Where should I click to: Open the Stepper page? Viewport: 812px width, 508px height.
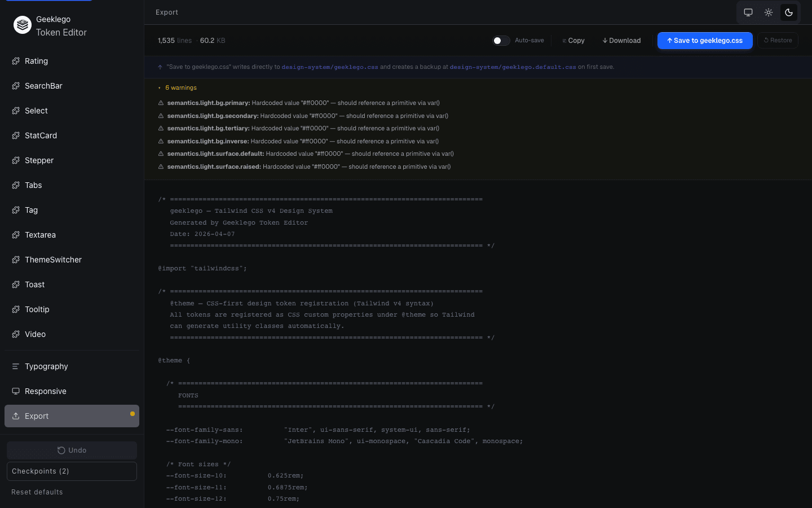(72, 160)
